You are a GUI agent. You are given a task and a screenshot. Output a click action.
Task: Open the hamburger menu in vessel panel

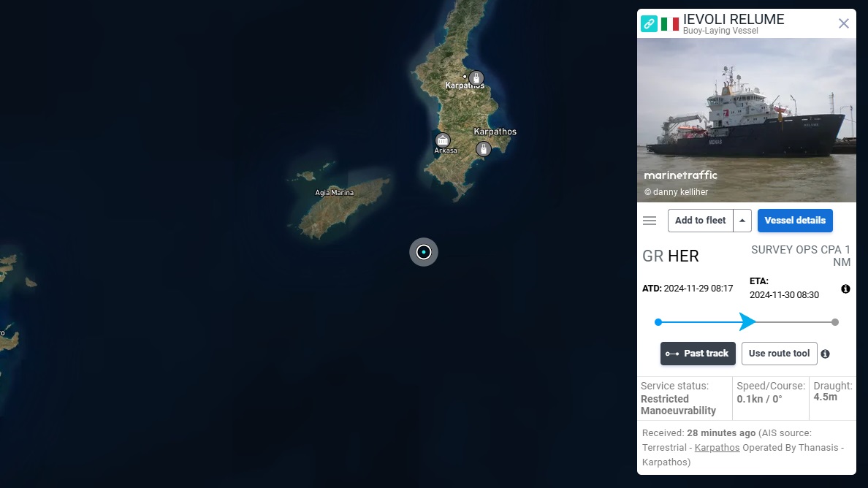[650, 221]
